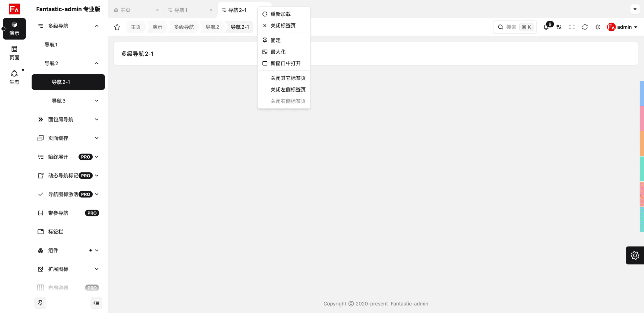This screenshot has height=313, width=644.
Task: Click the language translate icon
Action: pos(559,27)
